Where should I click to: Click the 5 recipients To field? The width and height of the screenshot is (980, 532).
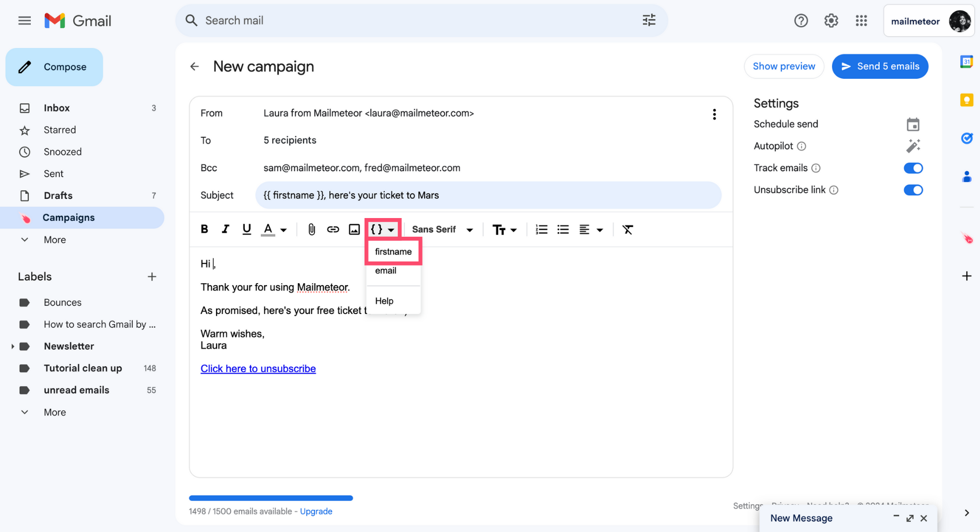pos(290,140)
